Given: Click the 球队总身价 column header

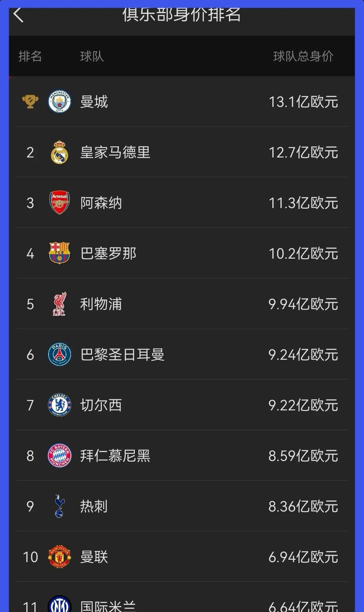Looking at the screenshot, I should pyautogui.click(x=303, y=56).
